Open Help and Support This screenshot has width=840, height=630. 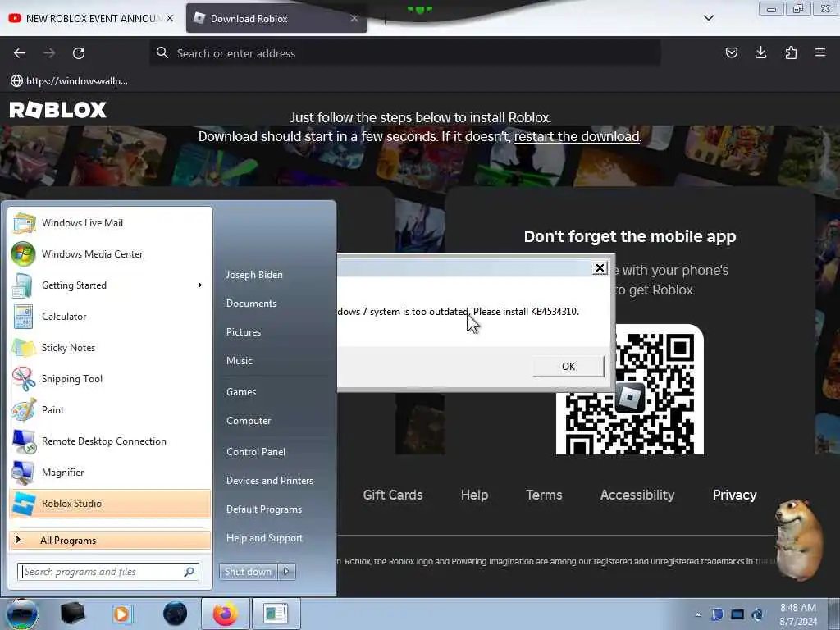pyautogui.click(x=265, y=538)
